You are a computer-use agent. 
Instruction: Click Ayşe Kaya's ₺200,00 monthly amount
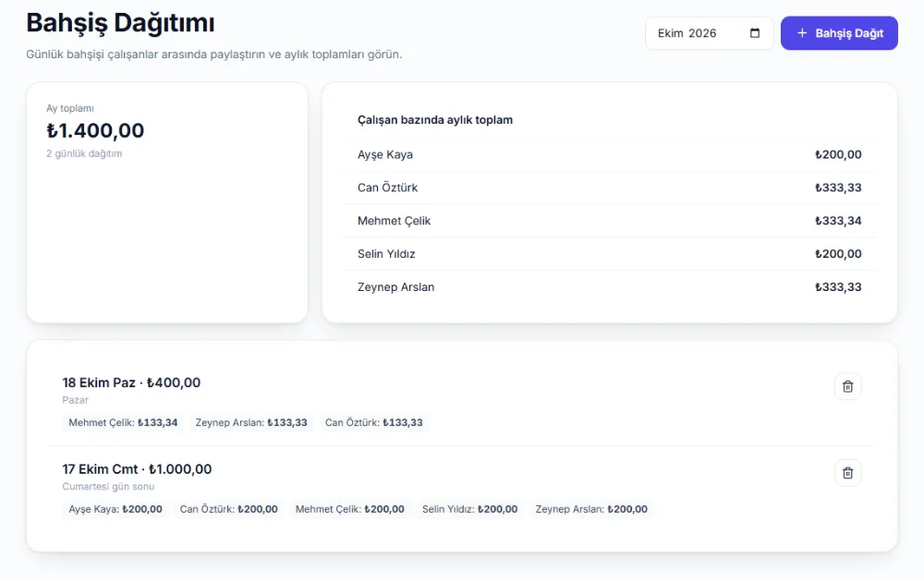coord(838,154)
